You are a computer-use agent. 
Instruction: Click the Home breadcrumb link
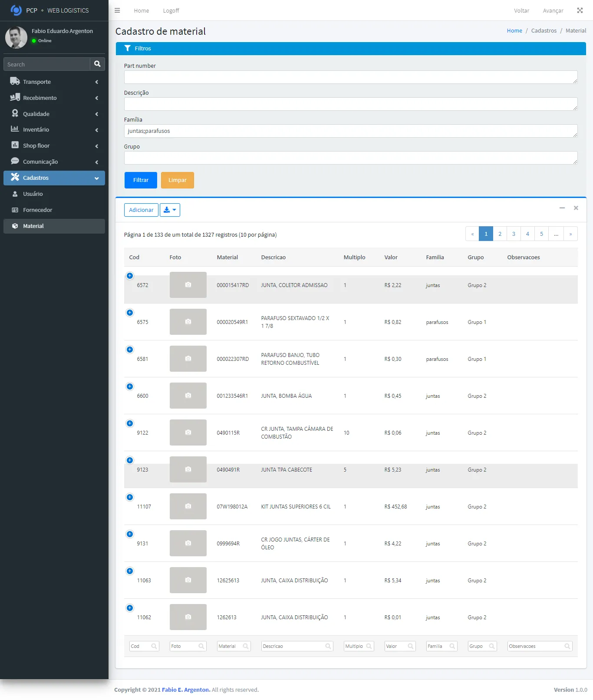click(514, 31)
